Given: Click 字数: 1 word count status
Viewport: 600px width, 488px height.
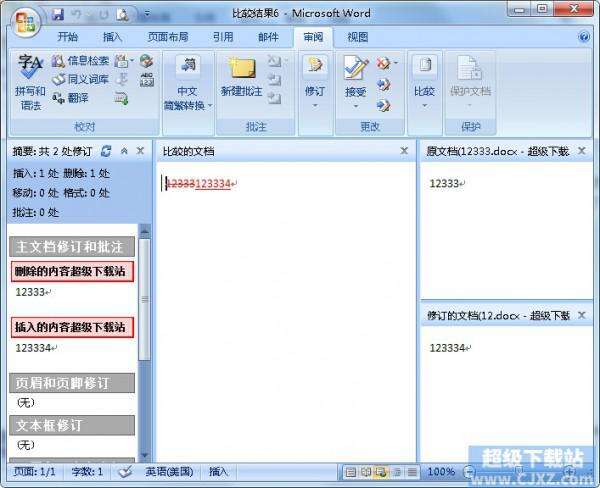Looking at the screenshot, I should [87, 472].
